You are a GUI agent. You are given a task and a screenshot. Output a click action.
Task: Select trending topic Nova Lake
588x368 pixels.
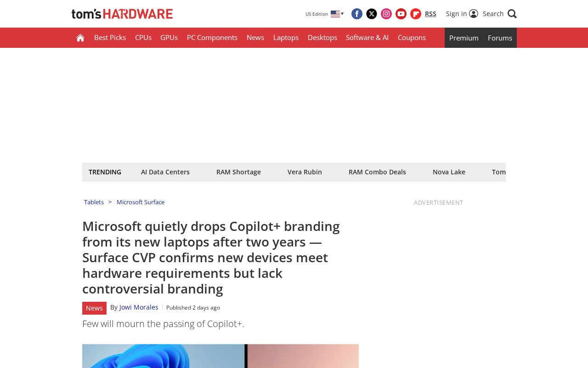(x=449, y=172)
